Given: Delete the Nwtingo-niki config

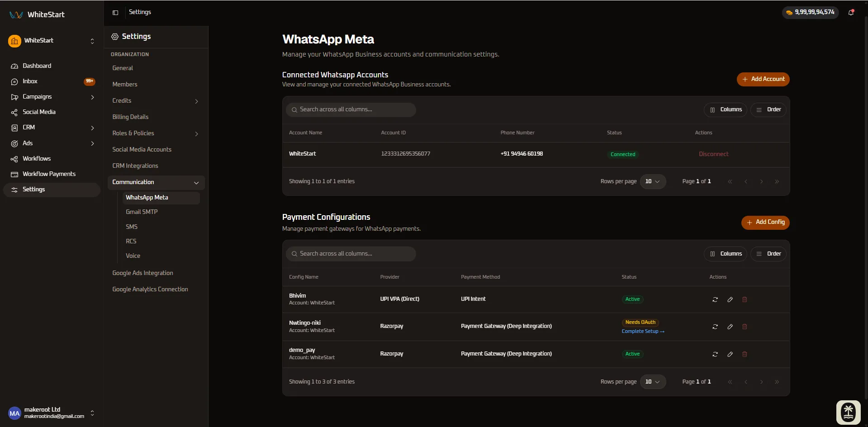Looking at the screenshot, I should (745, 327).
